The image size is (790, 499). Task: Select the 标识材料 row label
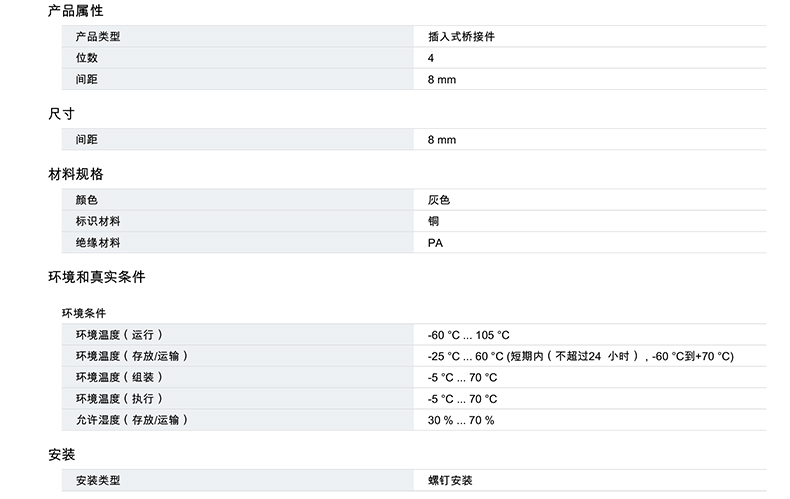coord(97,221)
